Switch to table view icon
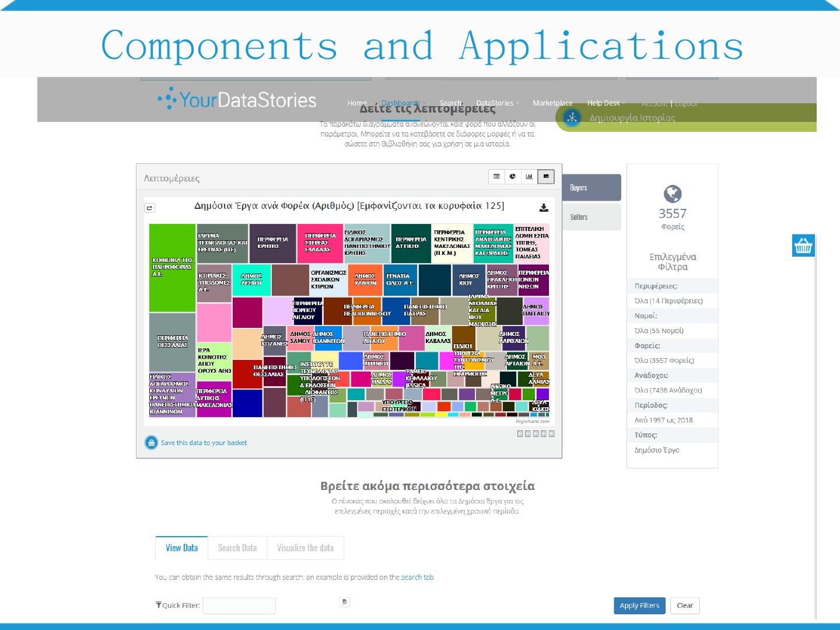 click(496, 176)
